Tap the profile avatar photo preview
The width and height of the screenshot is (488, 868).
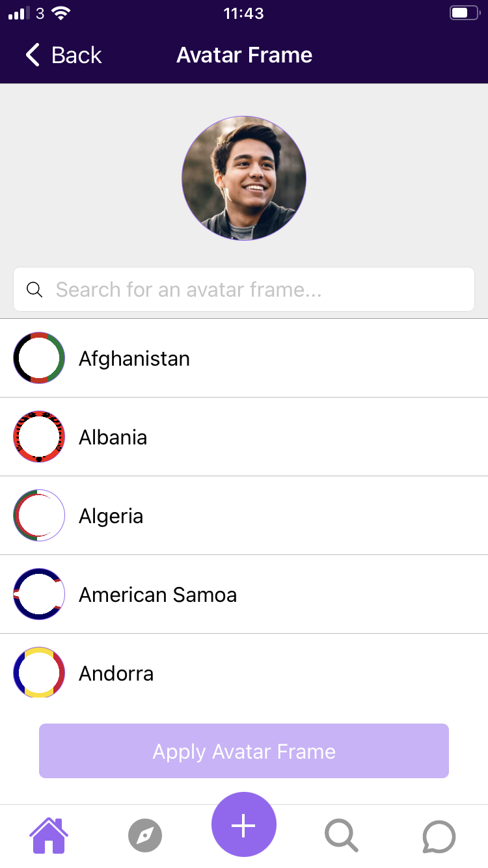coord(244,178)
